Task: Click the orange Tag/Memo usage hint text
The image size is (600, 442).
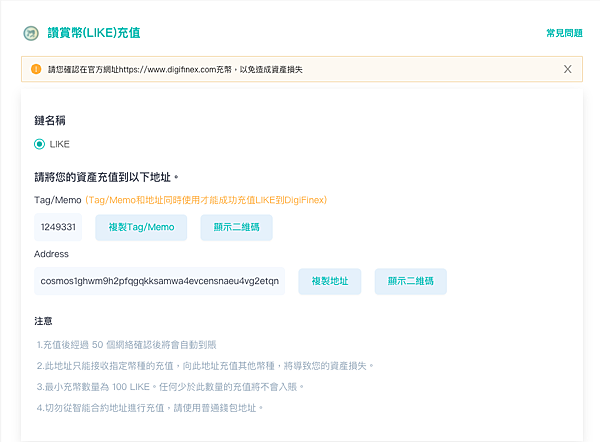Action: click(x=206, y=200)
